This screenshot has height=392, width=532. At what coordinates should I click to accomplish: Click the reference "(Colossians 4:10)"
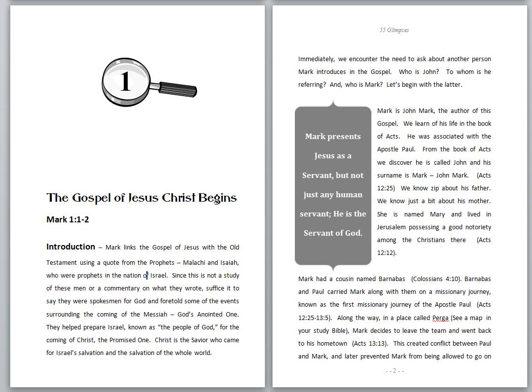[x=436, y=279]
